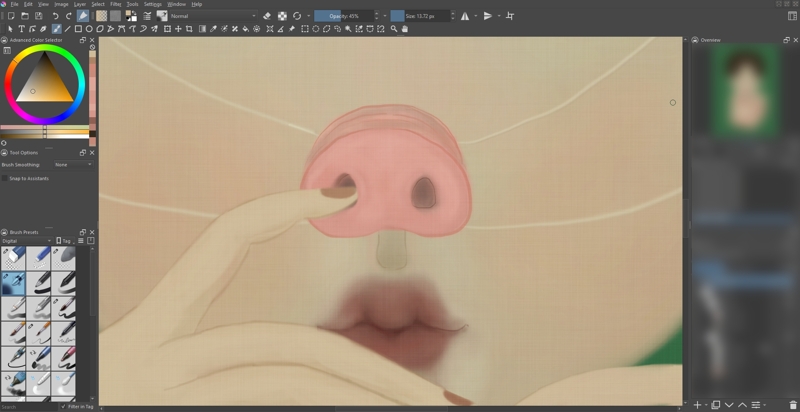Save the document icon
This screenshot has height=412, width=800.
click(x=39, y=16)
